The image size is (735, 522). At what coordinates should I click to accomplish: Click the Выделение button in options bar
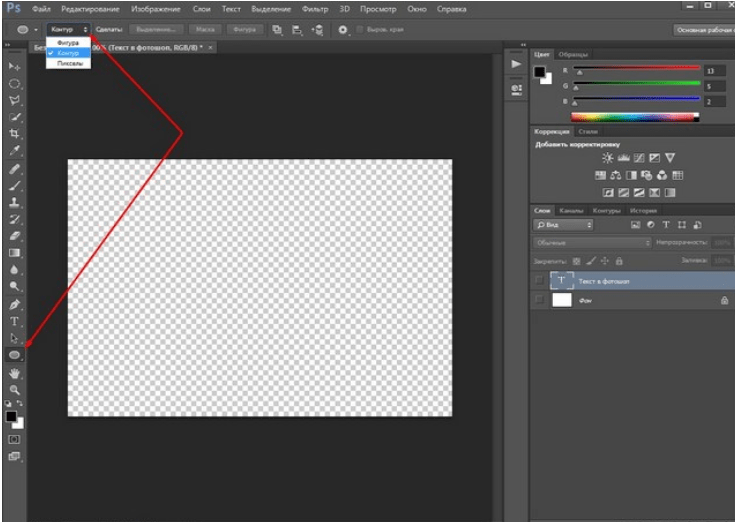tap(158, 30)
